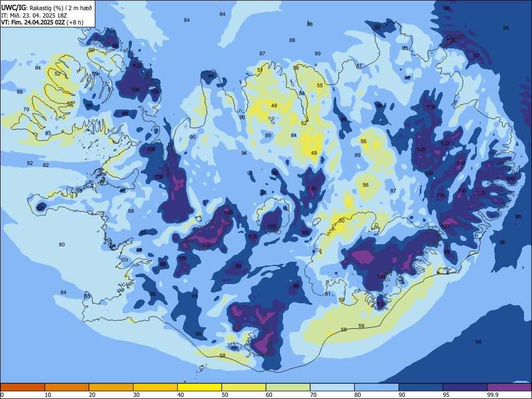Click the legend tick label 40
The width and height of the screenshot is (532, 399).
181,395
